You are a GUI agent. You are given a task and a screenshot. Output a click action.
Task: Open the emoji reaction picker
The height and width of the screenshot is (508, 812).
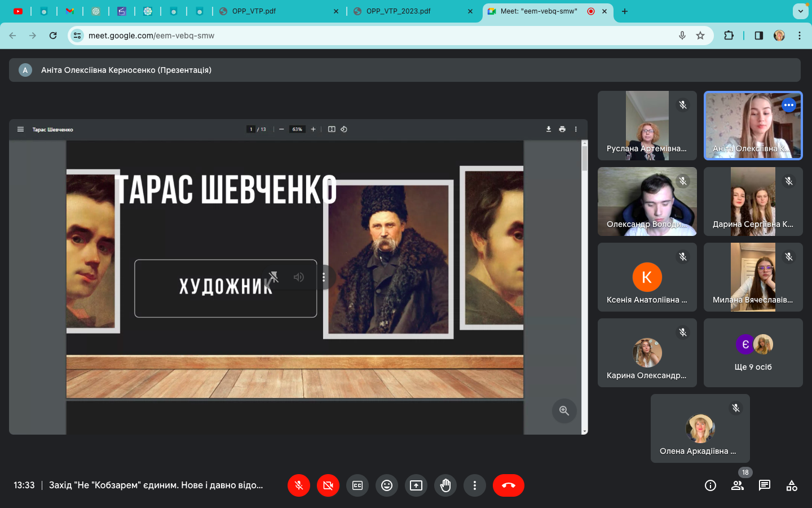click(387, 485)
